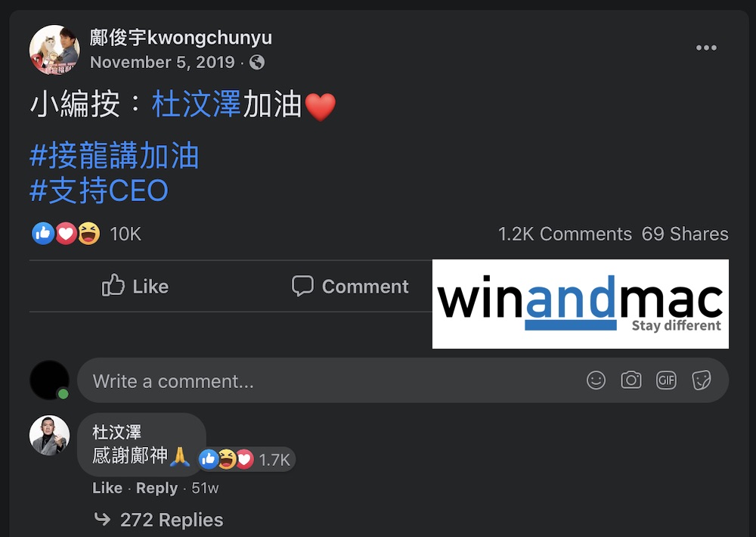This screenshot has height=537, width=756.
Task: Open the emoji picker in comment box
Action: [x=596, y=380]
